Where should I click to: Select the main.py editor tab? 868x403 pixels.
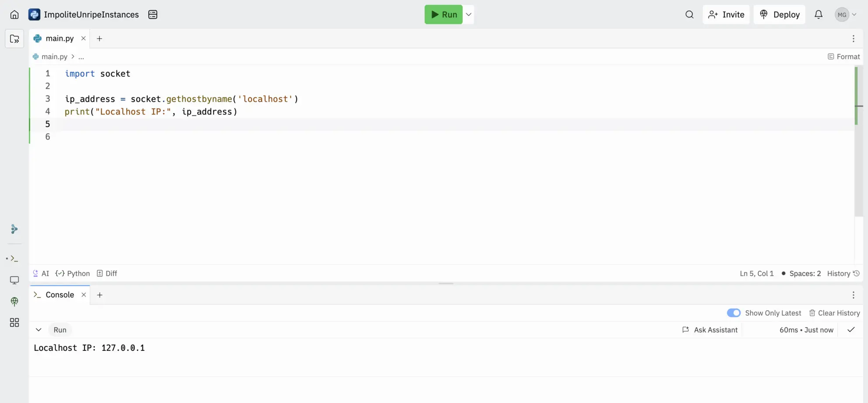point(60,39)
